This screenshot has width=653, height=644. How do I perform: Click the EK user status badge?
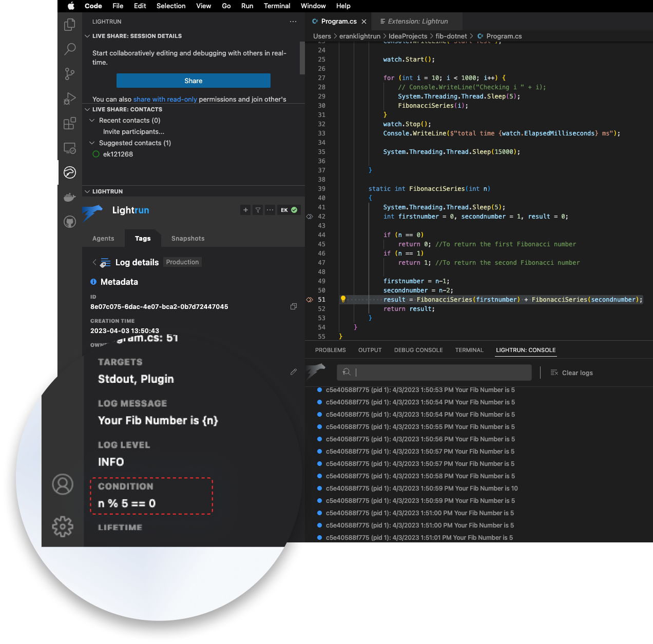tap(289, 210)
